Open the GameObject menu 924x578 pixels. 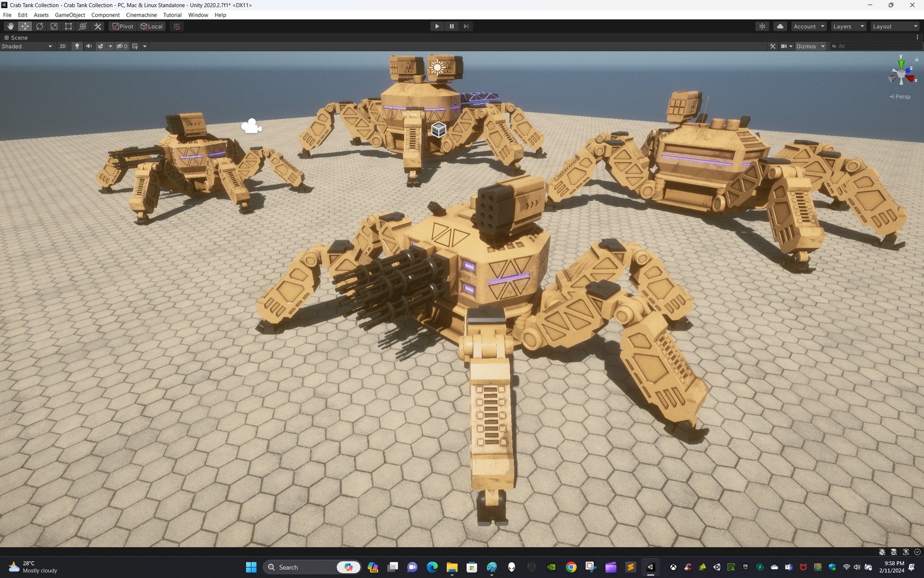pyautogui.click(x=70, y=15)
